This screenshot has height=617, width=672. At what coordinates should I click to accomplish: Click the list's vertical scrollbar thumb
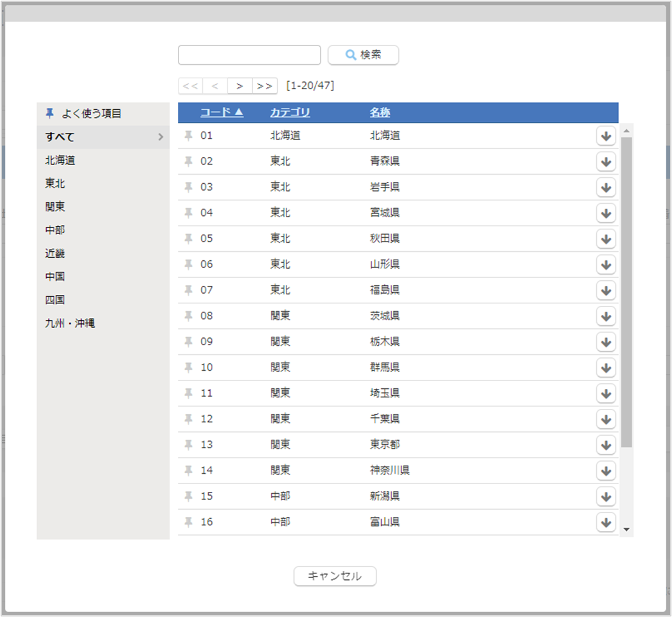pyautogui.click(x=626, y=291)
